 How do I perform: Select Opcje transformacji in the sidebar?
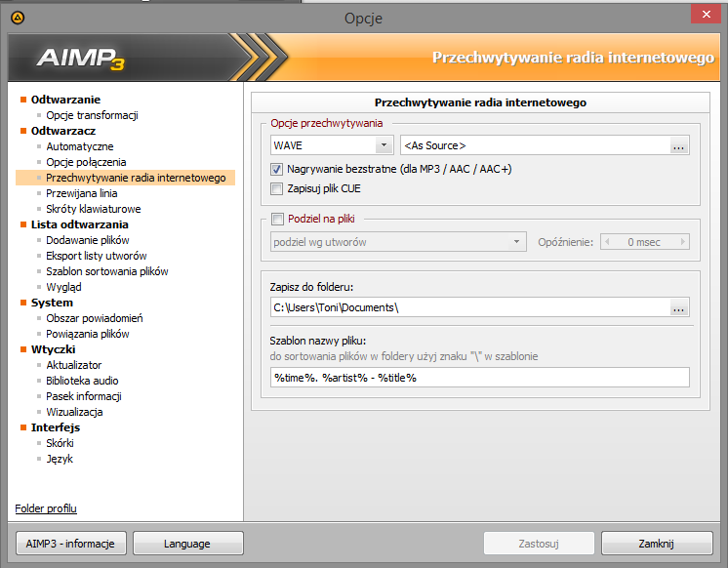[x=92, y=115]
